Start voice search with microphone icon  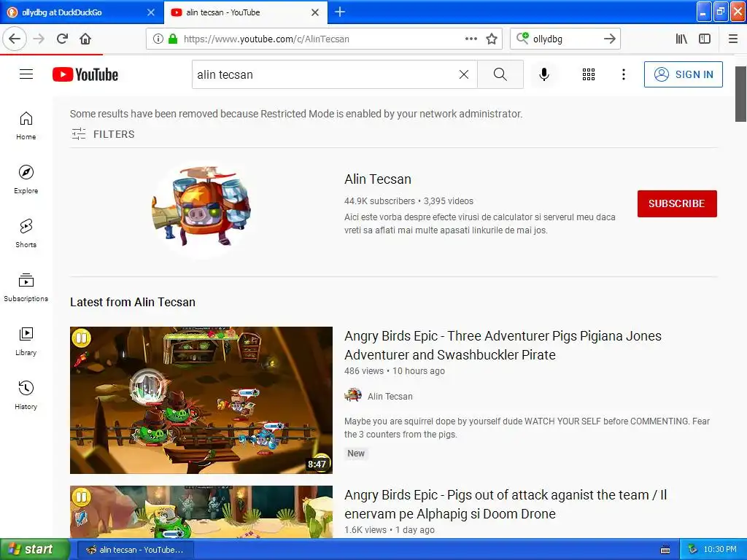544,74
